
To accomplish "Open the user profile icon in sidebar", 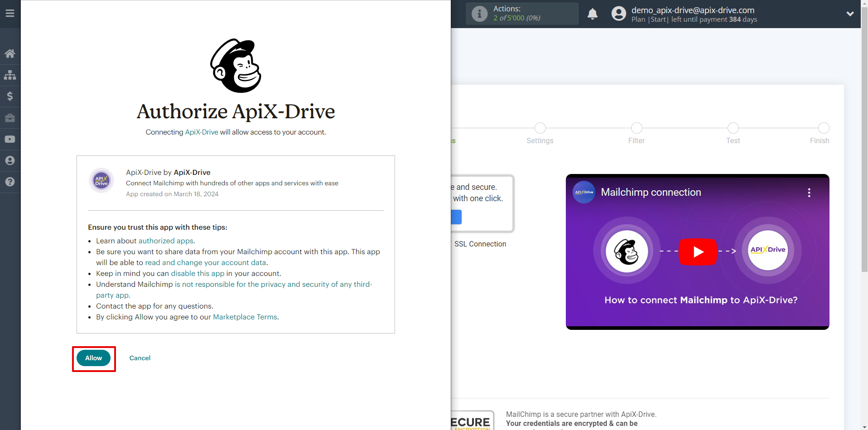I will [10, 160].
